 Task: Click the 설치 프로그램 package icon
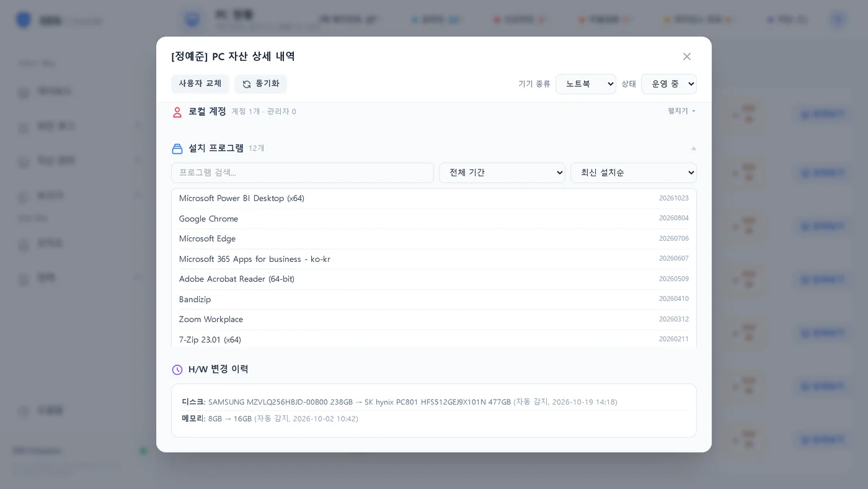[177, 148]
